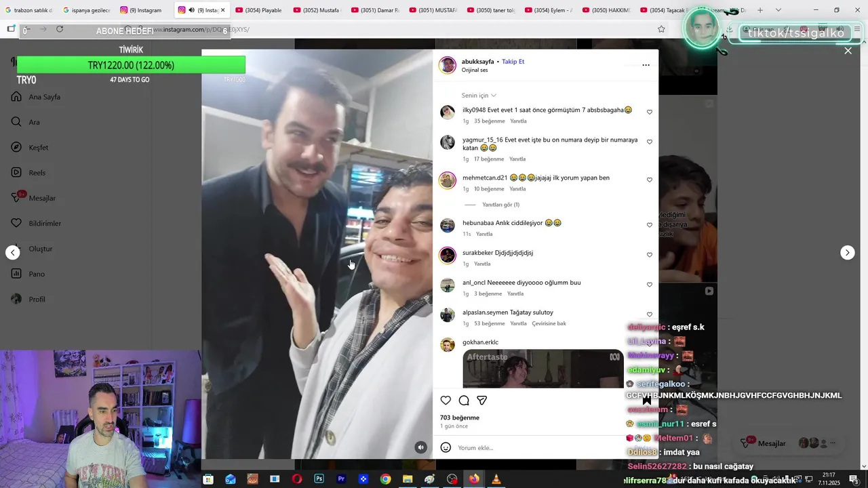This screenshot has width=868, height=488.
Task: Like surakbeker's comment
Action: point(649,255)
